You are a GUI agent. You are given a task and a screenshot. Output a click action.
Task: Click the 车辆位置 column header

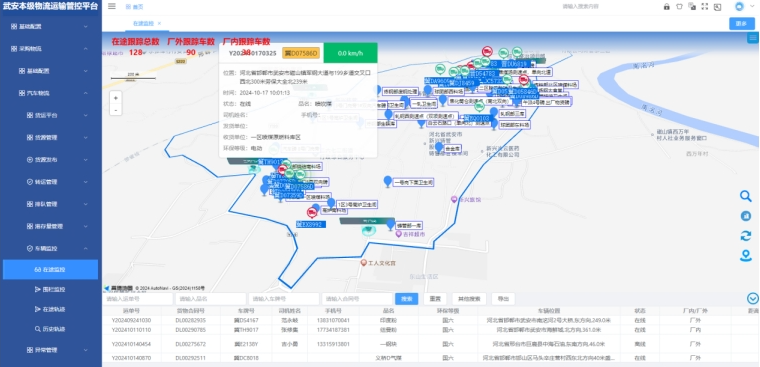point(549,311)
